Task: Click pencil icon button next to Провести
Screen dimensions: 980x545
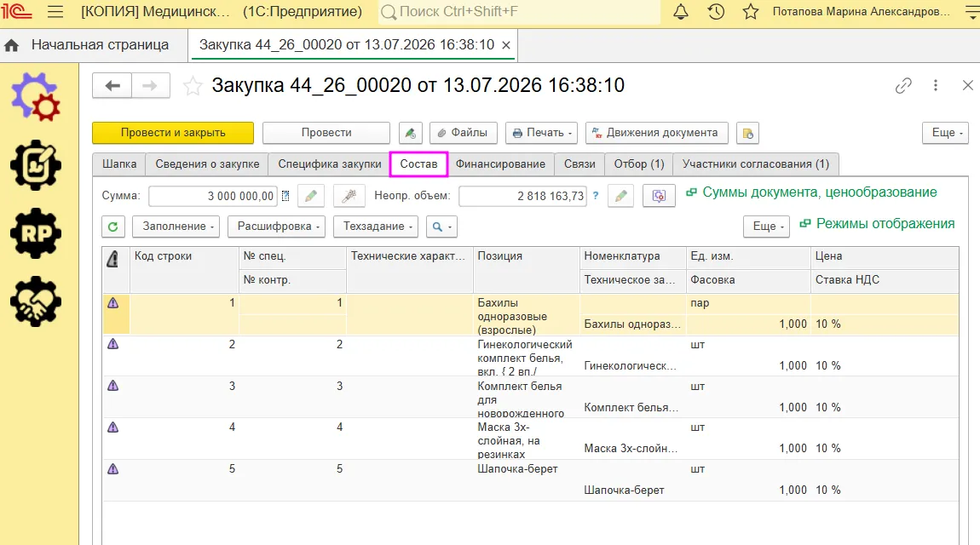Action: pos(410,133)
